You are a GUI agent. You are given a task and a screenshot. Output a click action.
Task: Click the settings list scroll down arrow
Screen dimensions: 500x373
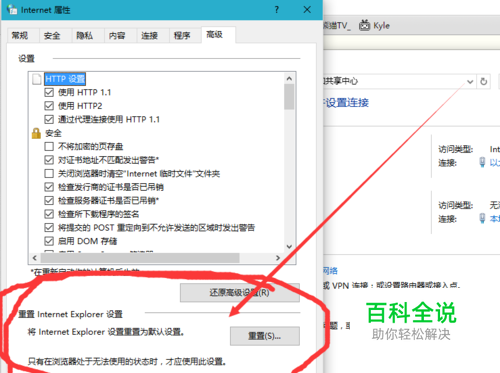(289, 247)
